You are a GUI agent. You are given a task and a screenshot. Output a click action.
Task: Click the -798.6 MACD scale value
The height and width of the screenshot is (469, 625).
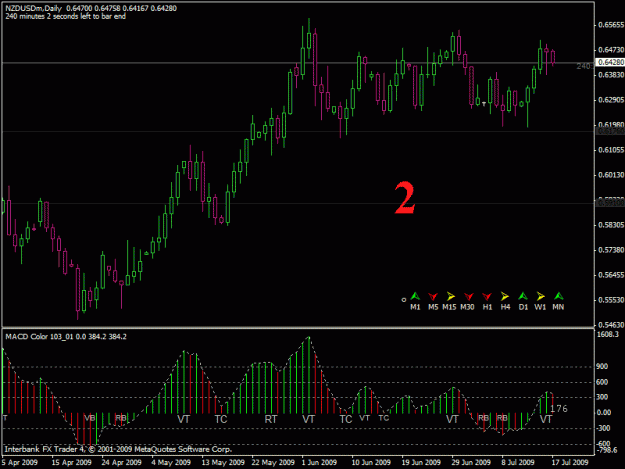coord(606,450)
